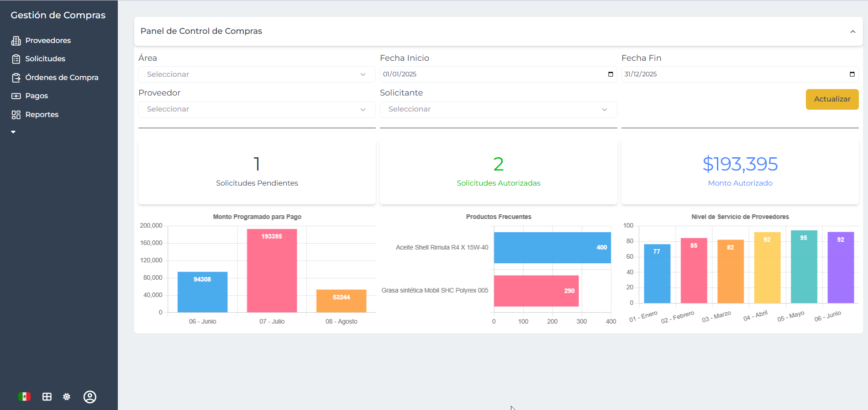Open the Área dropdown
Viewport: 868px width, 410px height.
click(x=257, y=75)
